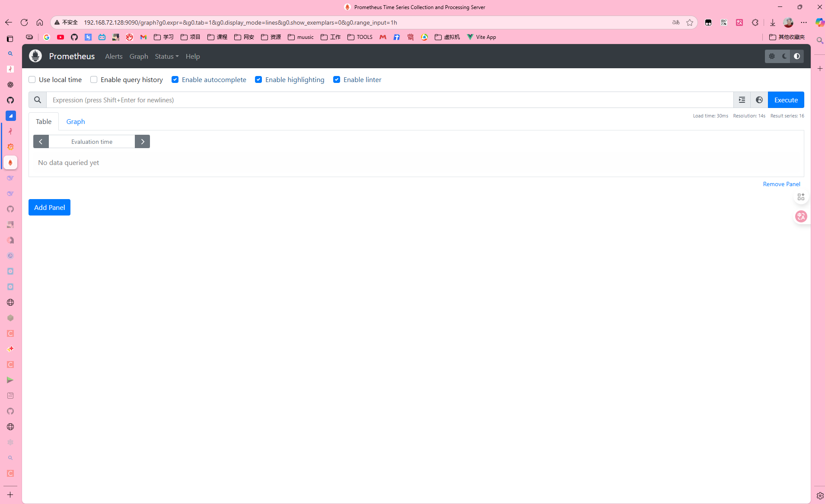Open Help in the navbar
The width and height of the screenshot is (825, 504).
pyautogui.click(x=193, y=57)
